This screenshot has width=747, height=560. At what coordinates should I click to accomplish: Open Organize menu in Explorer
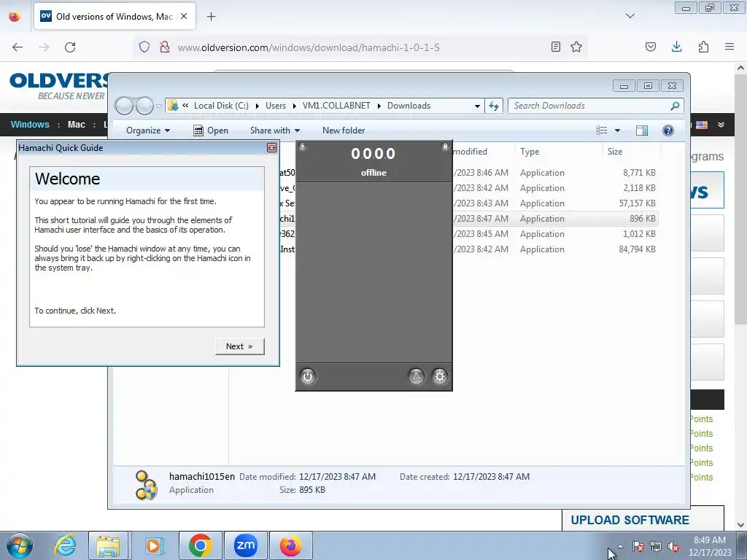(x=148, y=131)
